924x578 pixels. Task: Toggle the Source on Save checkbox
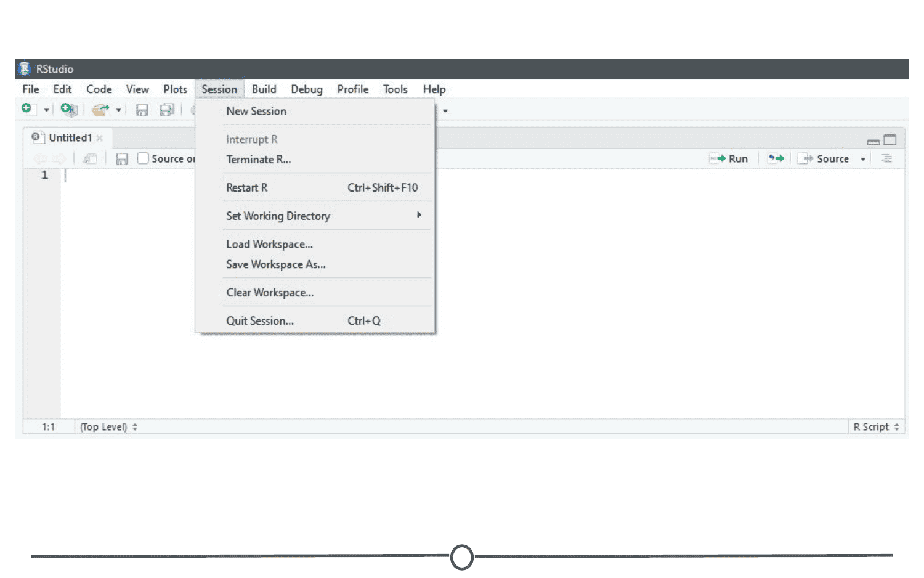143,158
